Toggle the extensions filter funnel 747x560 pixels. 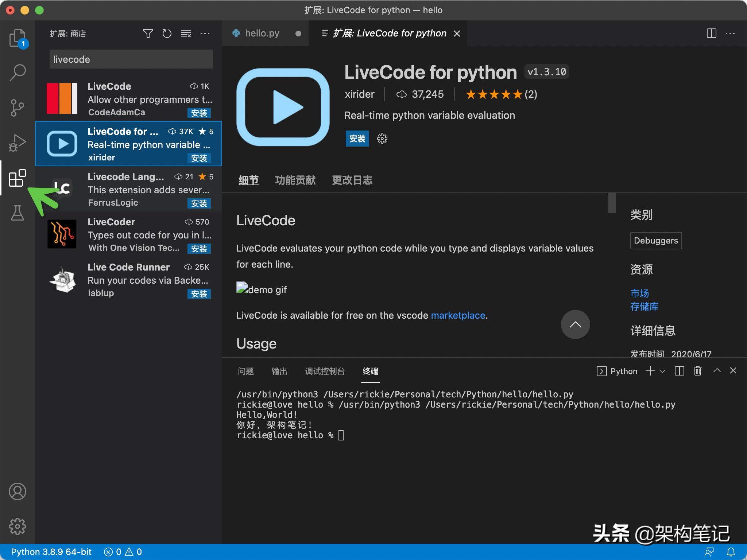(x=148, y=33)
